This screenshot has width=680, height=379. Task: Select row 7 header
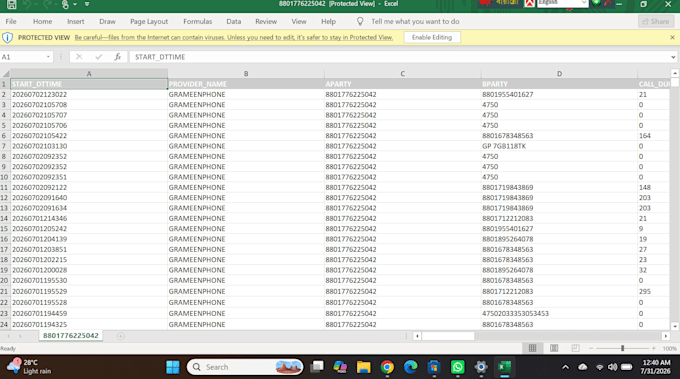pos(5,146)
